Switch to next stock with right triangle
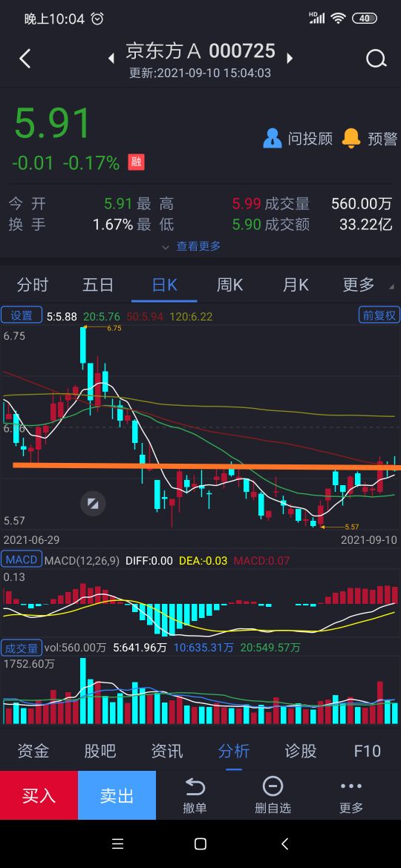The width and height of the screenshot is (401, 868). 290,58
